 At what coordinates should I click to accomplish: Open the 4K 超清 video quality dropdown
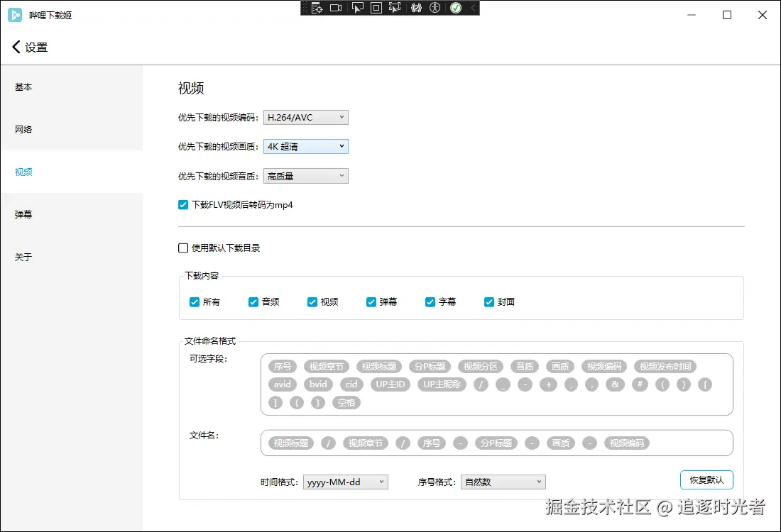[306, 146]
